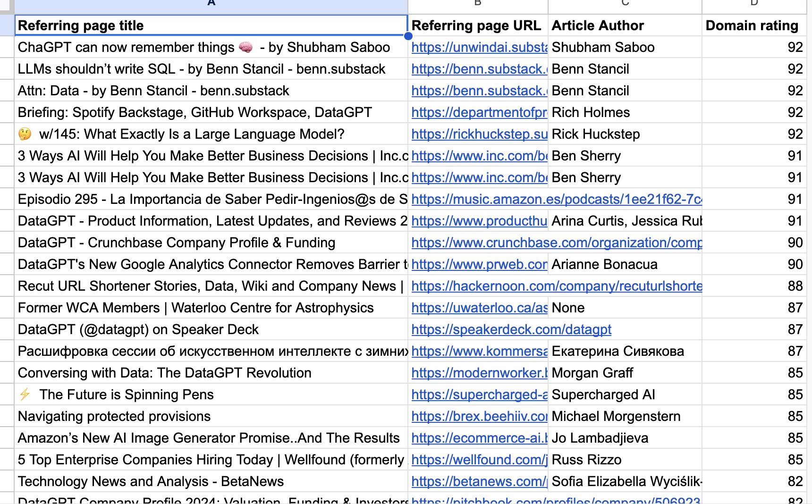This screenshot has height=504, width=812.
Task: Open the wellfound.com link
Action: click(x=479, y=460)
